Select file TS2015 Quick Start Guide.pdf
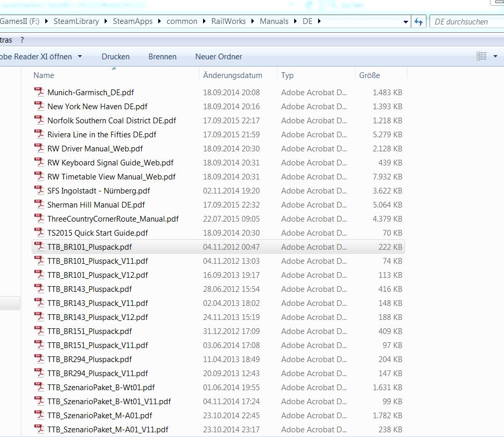This screenshot has height=437, width=504. (97, 233)
